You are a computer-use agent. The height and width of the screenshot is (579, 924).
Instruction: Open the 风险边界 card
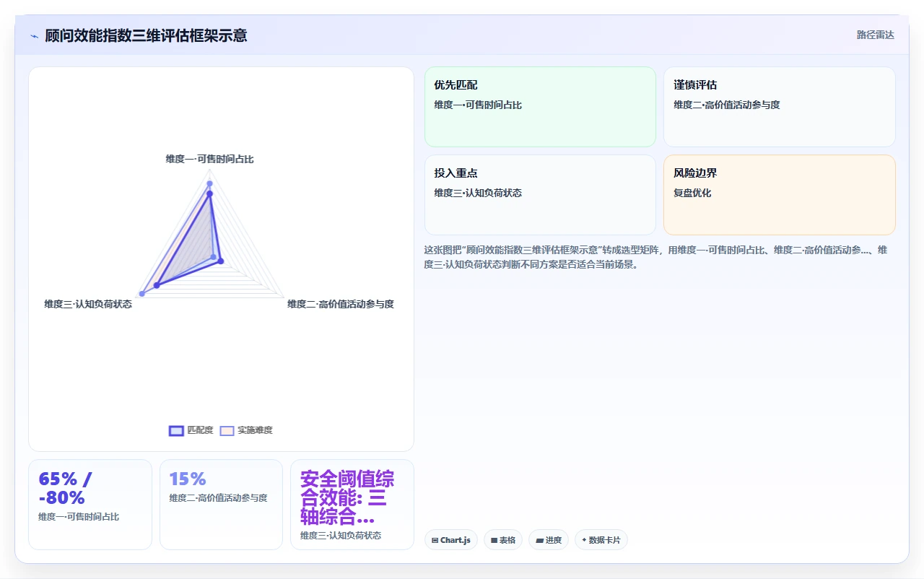click(x=780, y=195)
